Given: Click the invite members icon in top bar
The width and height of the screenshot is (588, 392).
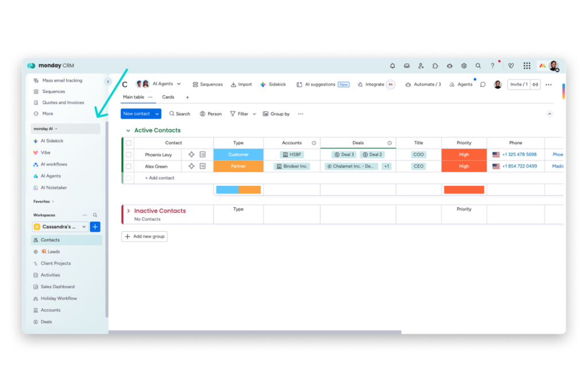Looking at the screenshot, I should (x=421, y=65).
